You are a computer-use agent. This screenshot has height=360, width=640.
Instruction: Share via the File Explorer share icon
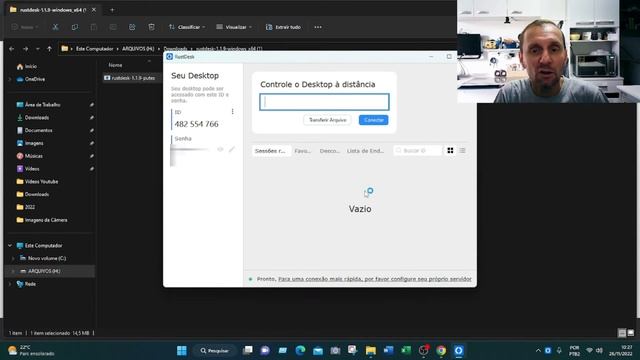pos(132,27)
